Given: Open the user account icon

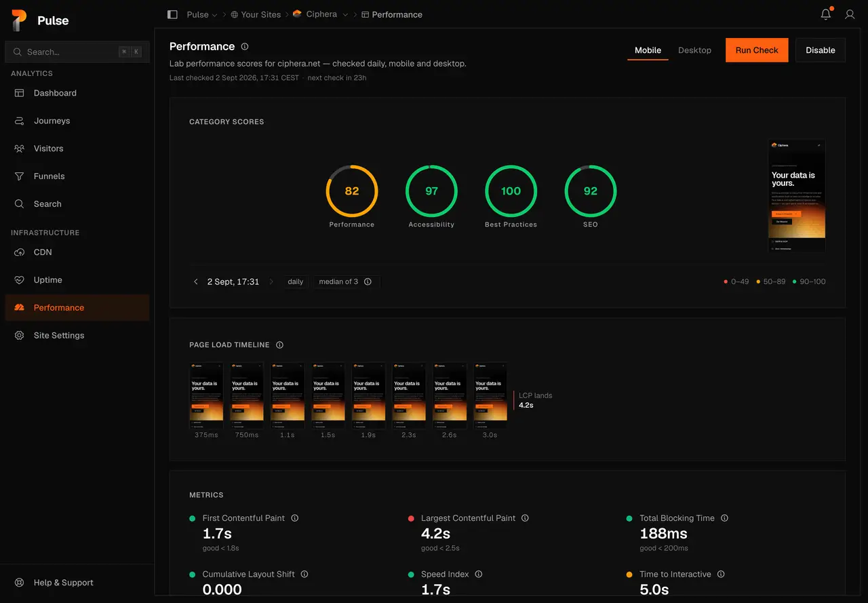Looking at the screenshot, I should coord(850,14).
